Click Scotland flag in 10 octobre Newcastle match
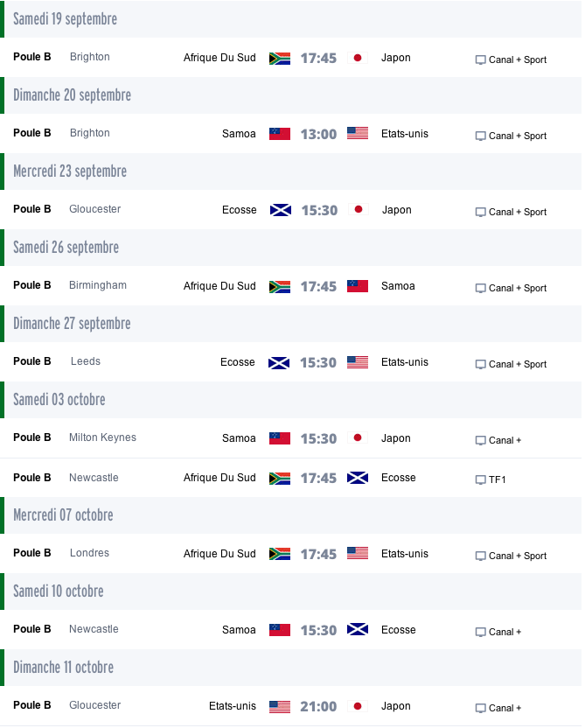The image size is (585, 728). (358, 630)
